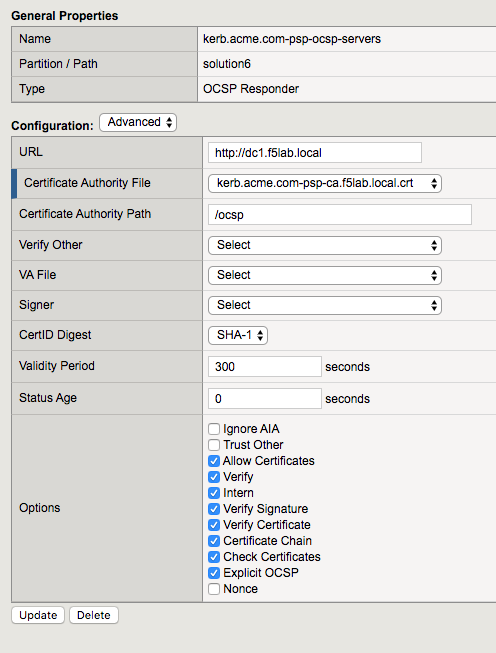
Task: Check the Trust Other option
Action: (214, 445)
